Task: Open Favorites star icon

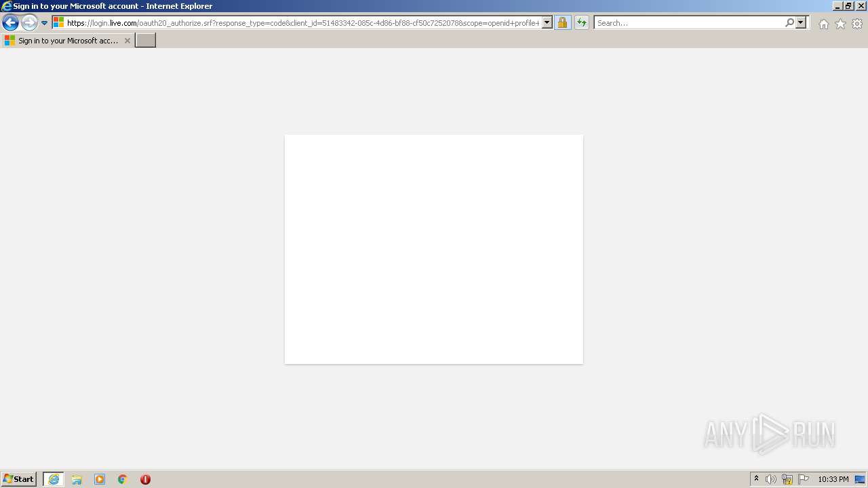Action: [840, 24]
